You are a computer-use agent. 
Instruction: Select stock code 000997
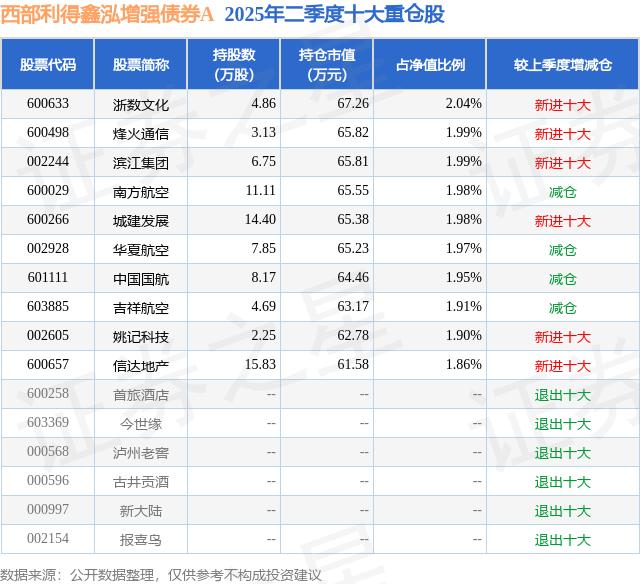[48, 509]
